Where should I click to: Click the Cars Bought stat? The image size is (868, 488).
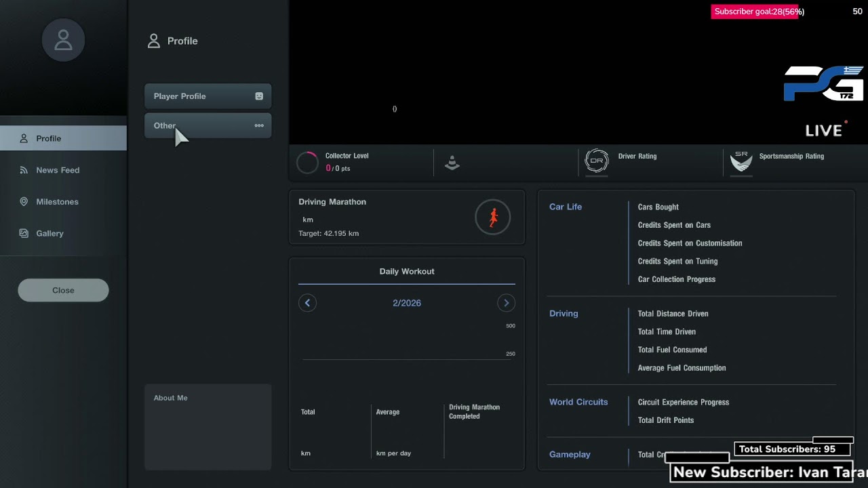[x=658, y=207]
